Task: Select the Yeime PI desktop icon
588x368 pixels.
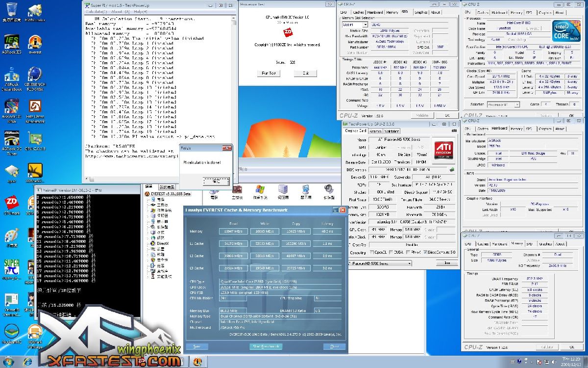Action: click(11, 304)
